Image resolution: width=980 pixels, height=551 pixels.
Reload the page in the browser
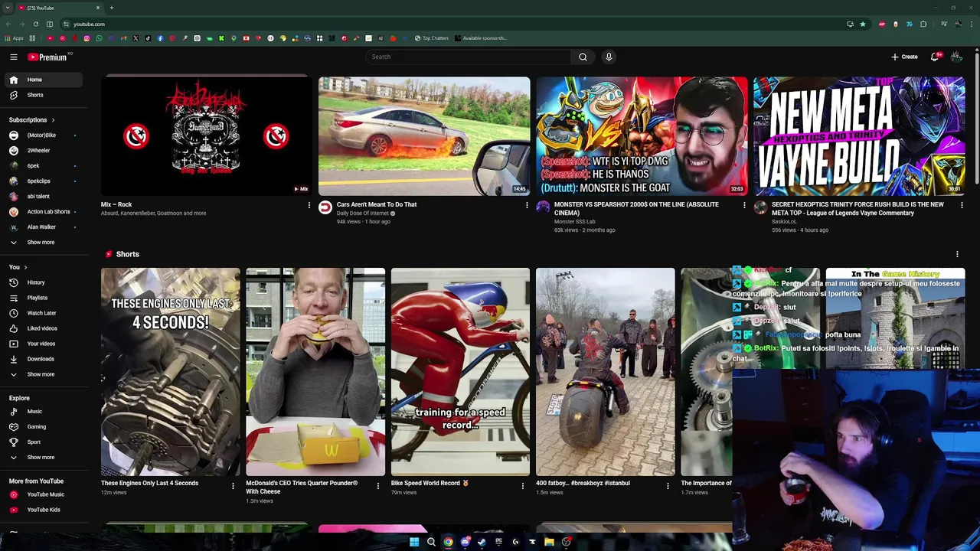pos(35,24)
